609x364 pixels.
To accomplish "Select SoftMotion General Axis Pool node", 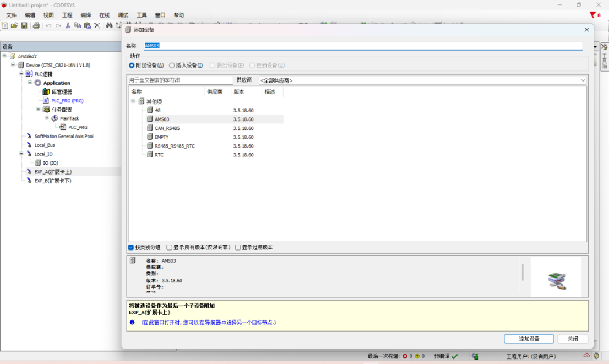I will click(x=64, y=137).
